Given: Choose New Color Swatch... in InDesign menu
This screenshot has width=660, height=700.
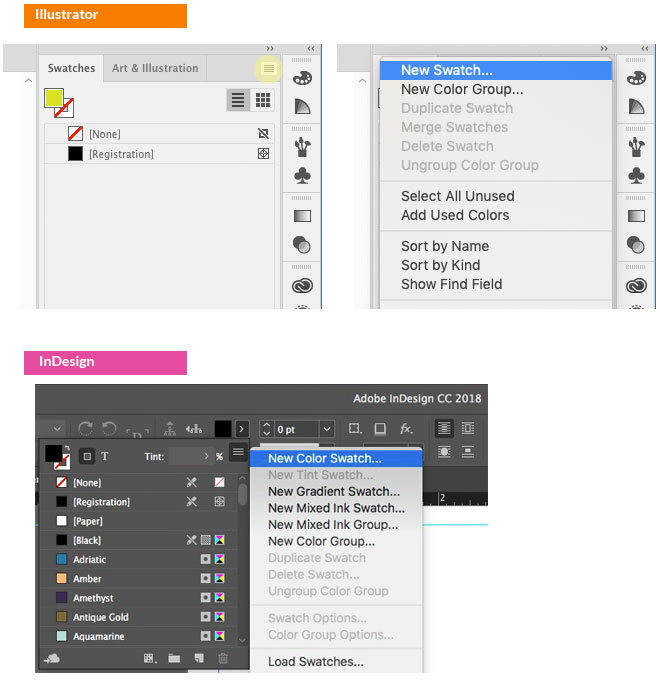Looking at the screenshot, I should (336, 458).
